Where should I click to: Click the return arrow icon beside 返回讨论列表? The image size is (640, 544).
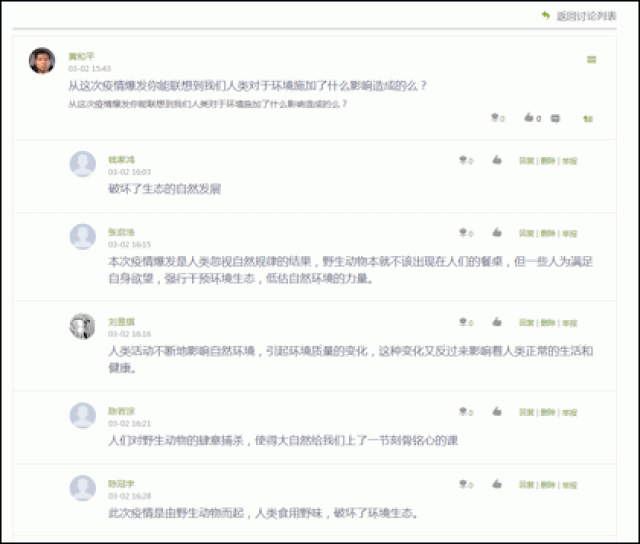tap(545, 15)
